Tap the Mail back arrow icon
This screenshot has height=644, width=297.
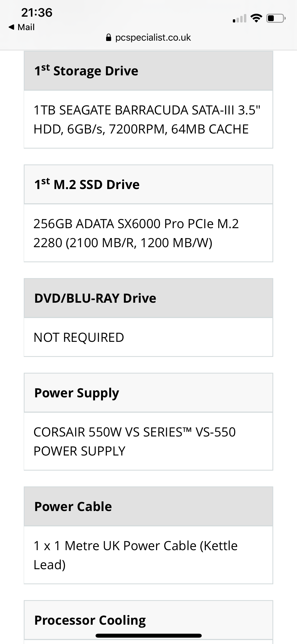pos(11,27)
